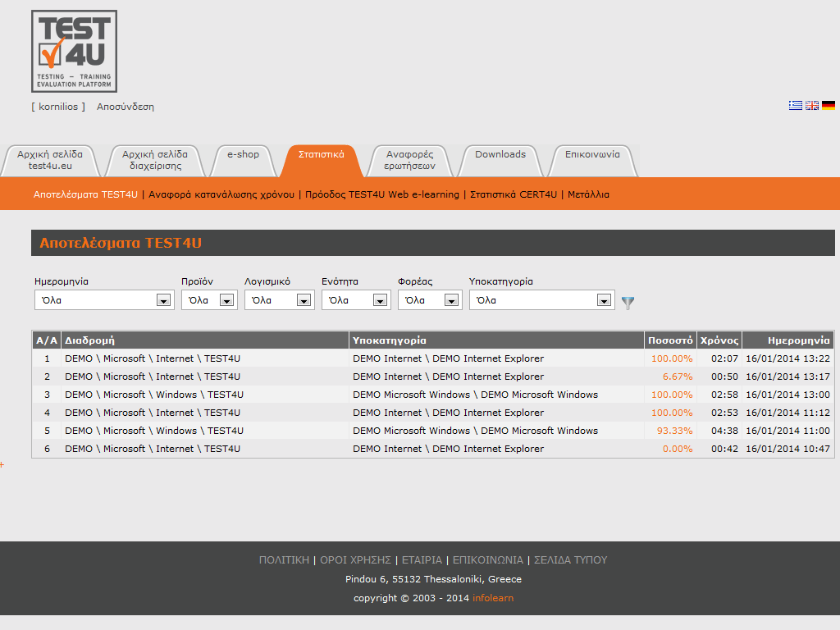Open the 100.00% result dated 16/01/2014 11:12
The width and height of the screenshot is (840, 630).
672,413
